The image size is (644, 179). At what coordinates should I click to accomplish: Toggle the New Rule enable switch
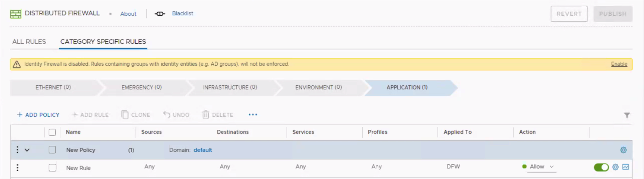(601, 167)
